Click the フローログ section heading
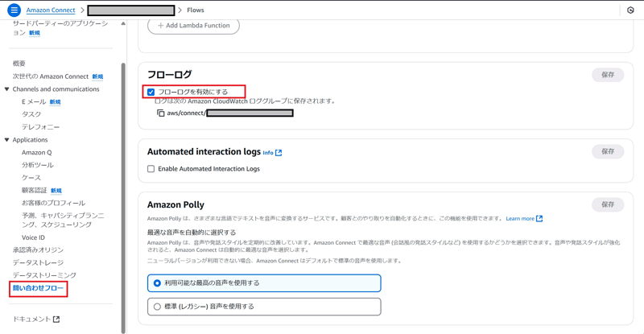Image resolution: width=644 pixels, height=334 pixels. coord(169,75)
